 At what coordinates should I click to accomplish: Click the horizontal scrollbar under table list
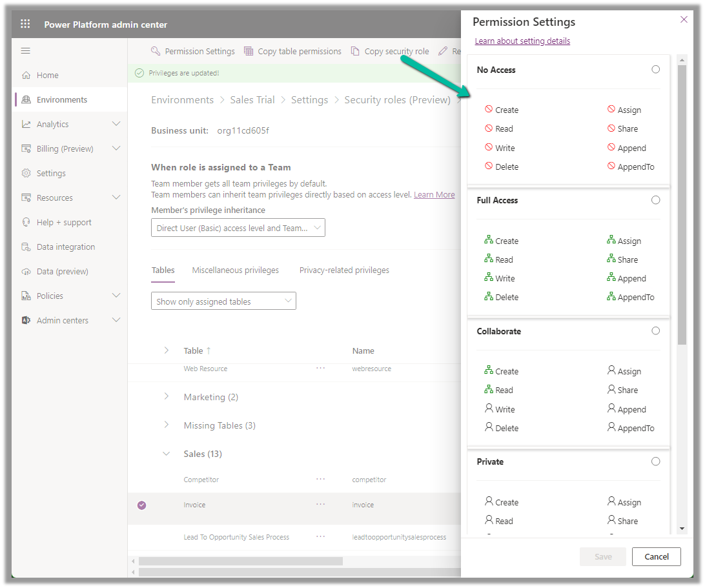(240, 561)
